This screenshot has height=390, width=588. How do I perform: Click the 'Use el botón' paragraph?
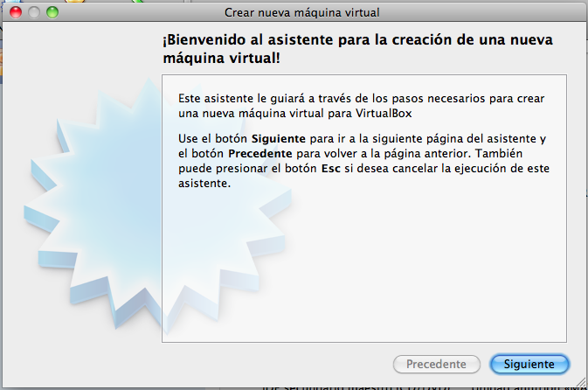click(x=363, y=161)
